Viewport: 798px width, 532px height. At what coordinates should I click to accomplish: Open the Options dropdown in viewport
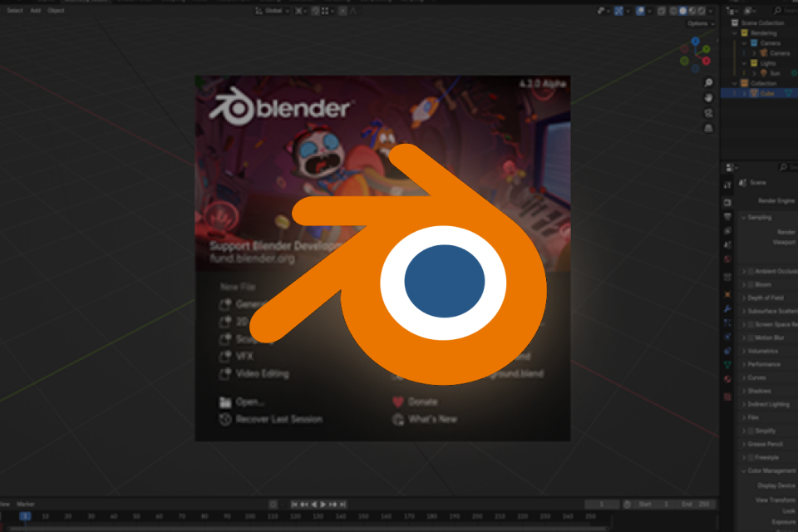[701, 24]
